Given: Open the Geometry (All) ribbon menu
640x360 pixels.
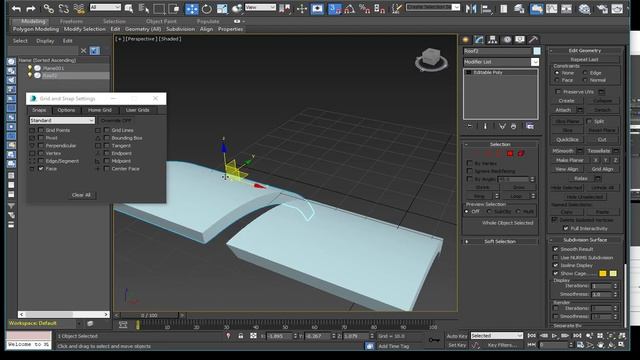Looking at the screenshot, I should pyautogui.click(x=143, y=29).
